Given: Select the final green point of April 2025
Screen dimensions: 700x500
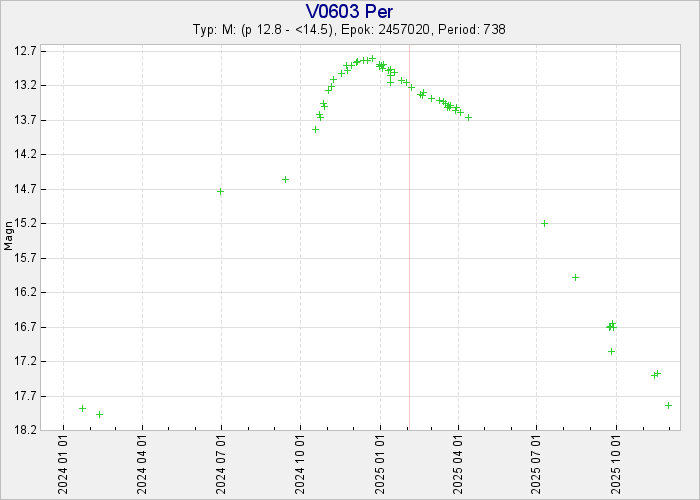Looking at the screenshot, I should pyautogui.click(x=468, y=117).
